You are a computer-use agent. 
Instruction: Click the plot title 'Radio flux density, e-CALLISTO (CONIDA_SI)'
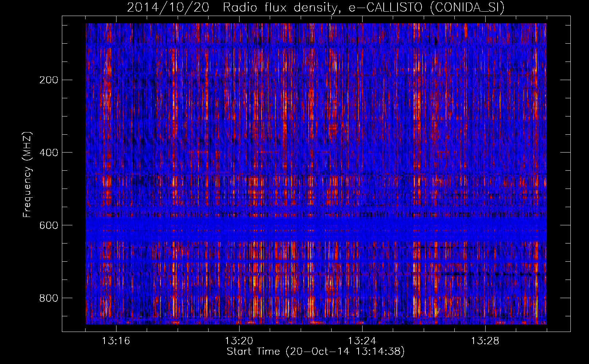tap(363, 7)
